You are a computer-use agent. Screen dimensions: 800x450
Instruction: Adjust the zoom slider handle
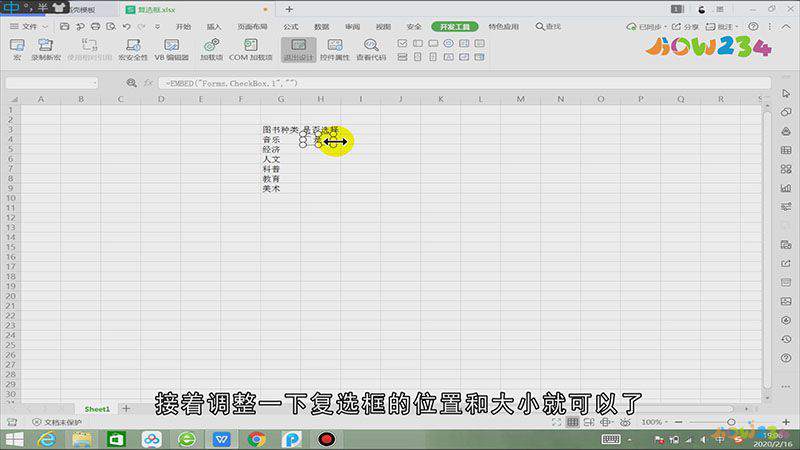(731, 422)
